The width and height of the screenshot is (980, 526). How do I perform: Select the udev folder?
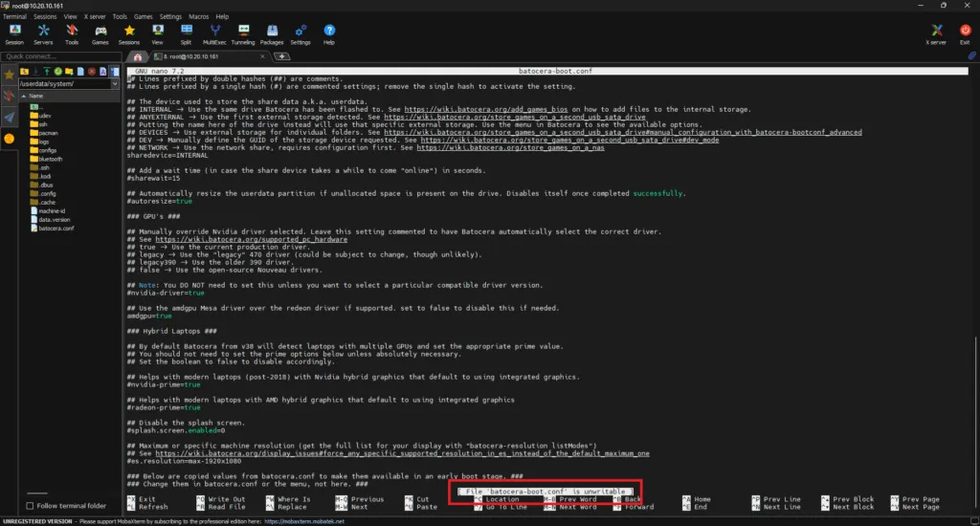coord(41,116)
